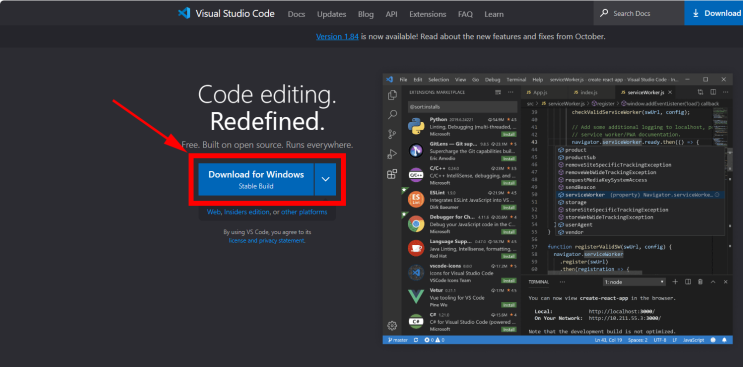Click the UTF-8 encoding in the status bar
This screenshot has width=743, height=367.
coord(659,340)
